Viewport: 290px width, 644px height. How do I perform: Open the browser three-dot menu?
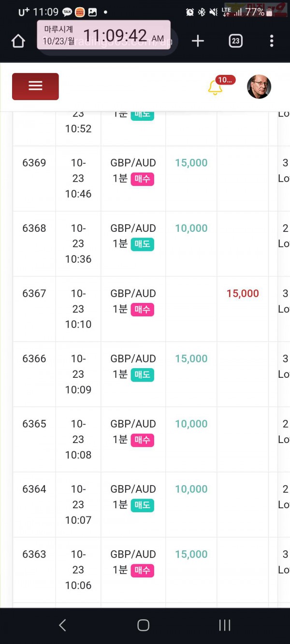pos(272,41)
